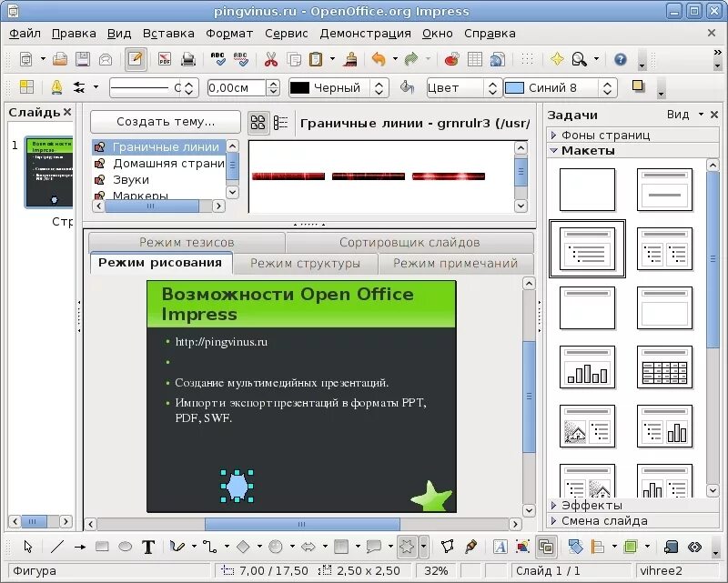Screen dimensions: 728x583
Task: Click the 32% zoom status field
Action: pos(436,570)
